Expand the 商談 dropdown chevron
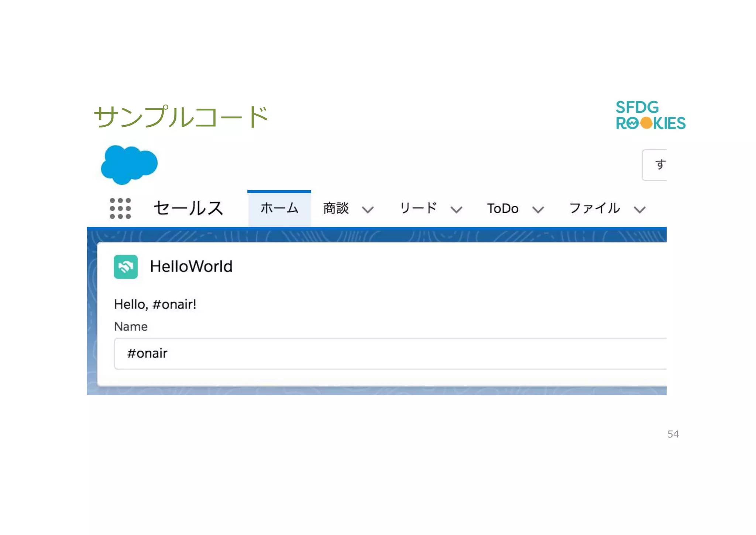Screen dimensions: 756x535 pos(368,210)
